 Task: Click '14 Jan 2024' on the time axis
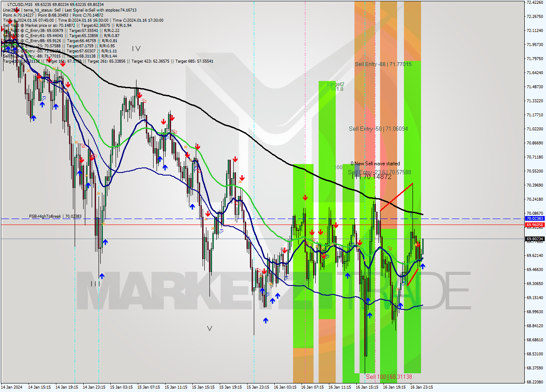[12, 387]
